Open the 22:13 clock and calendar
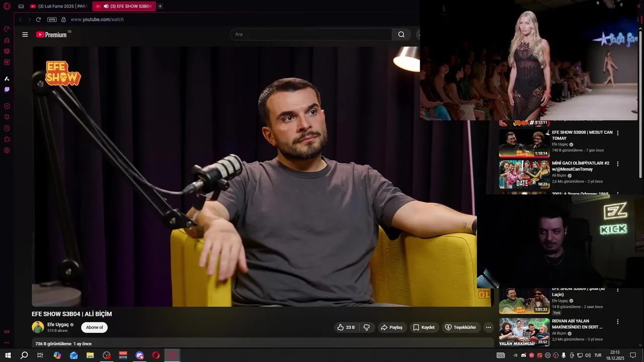 click(x=615, y=355)
